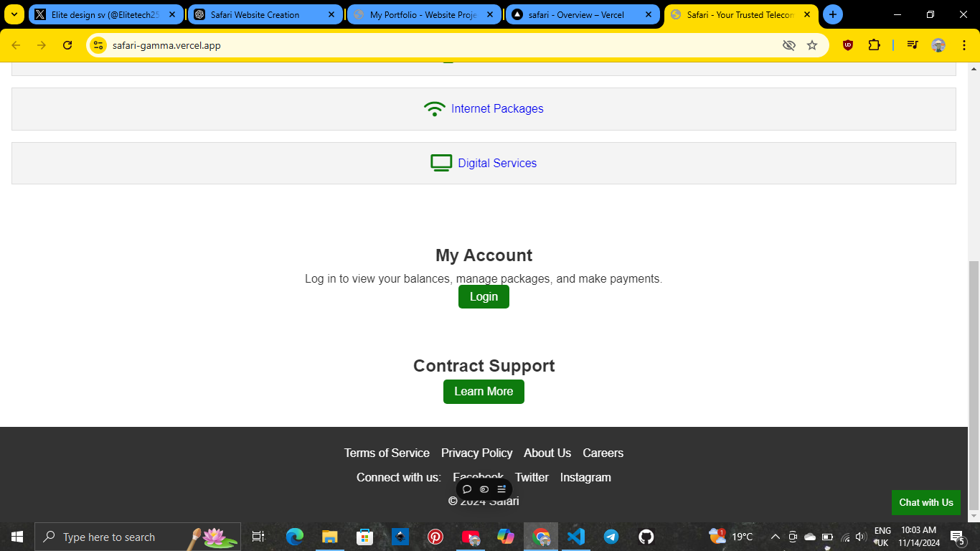Switch to the Safari Website Creation tab
Screen dimensions: 980x551
255,14
